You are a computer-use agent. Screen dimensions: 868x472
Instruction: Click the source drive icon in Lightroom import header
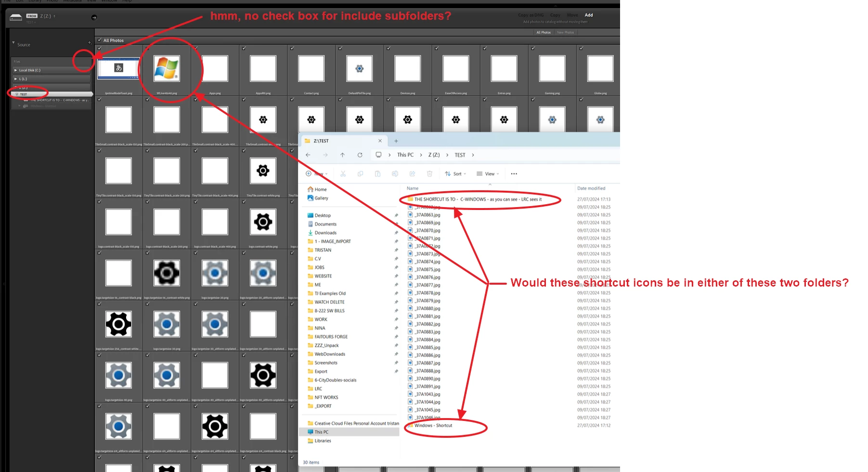pyautogui.click(x=16, y=17)
